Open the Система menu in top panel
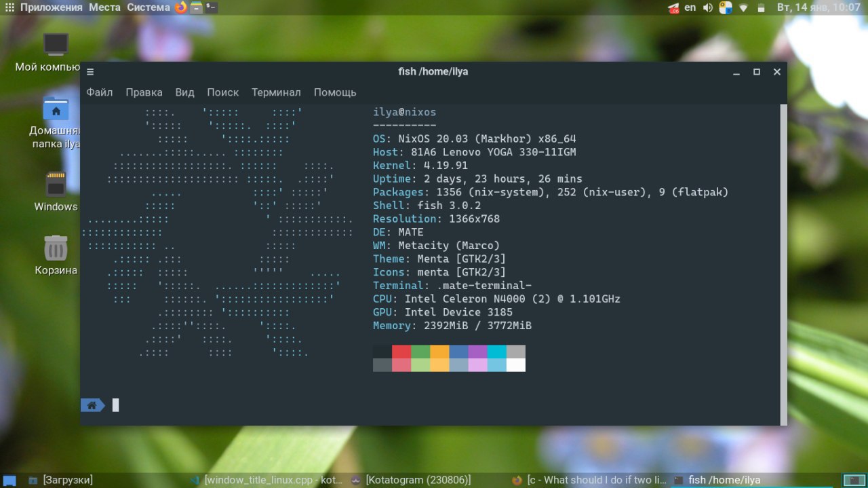Screen dimensions: 868x488 point(148,7)
